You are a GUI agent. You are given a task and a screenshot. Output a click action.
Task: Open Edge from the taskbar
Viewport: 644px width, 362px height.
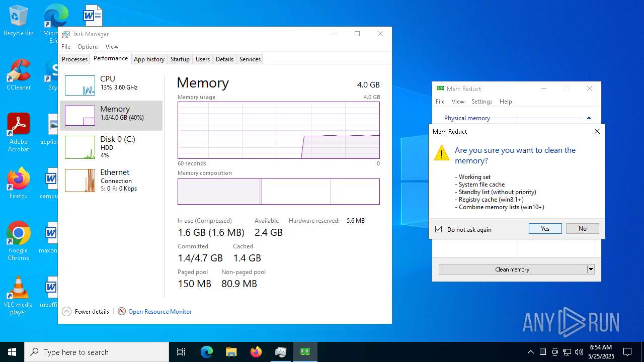point(207,352)
